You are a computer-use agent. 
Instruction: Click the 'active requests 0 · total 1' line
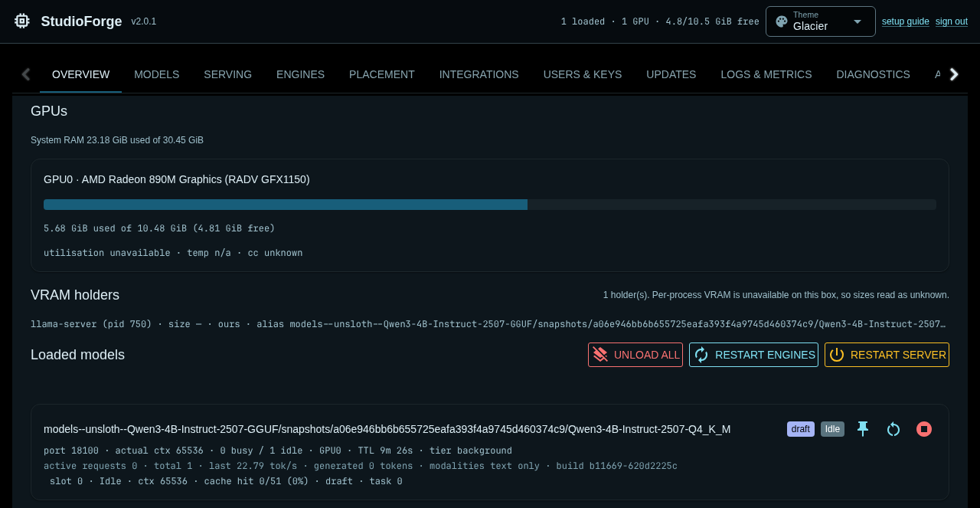point(361,466)
